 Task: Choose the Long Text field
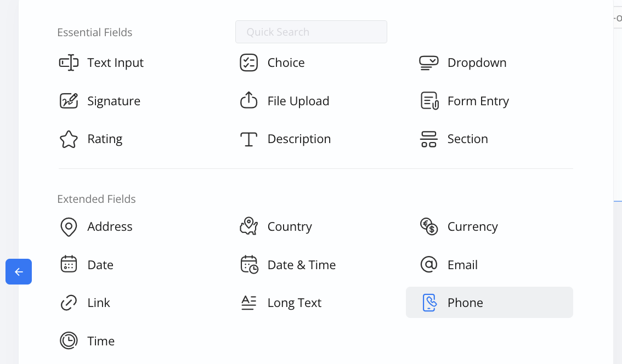pos(294,303)
